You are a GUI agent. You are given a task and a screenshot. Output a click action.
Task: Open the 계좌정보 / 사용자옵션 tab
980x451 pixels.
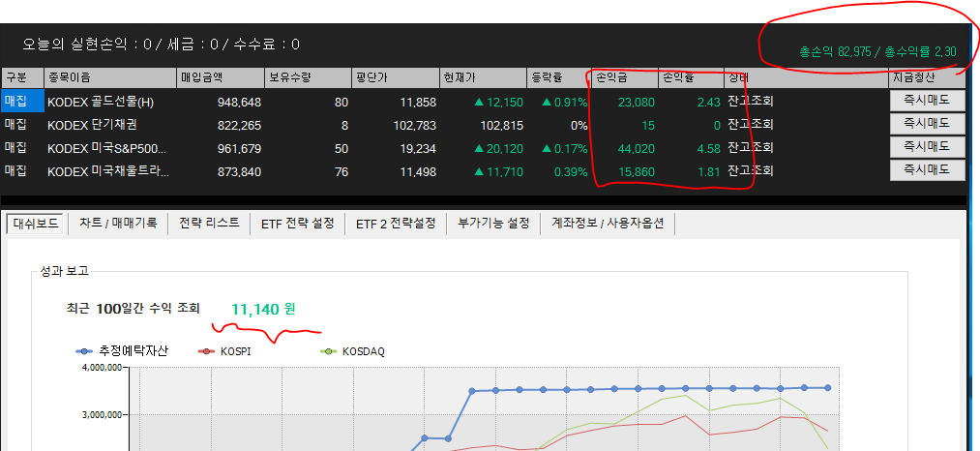tap(608, 223)
